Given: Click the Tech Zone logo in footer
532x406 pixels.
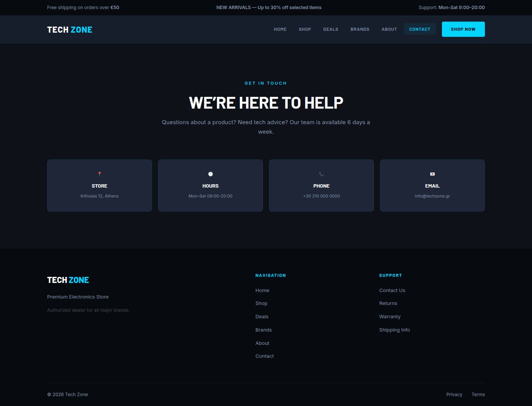Looking at the screenshot, I should (x=68, y=280).
